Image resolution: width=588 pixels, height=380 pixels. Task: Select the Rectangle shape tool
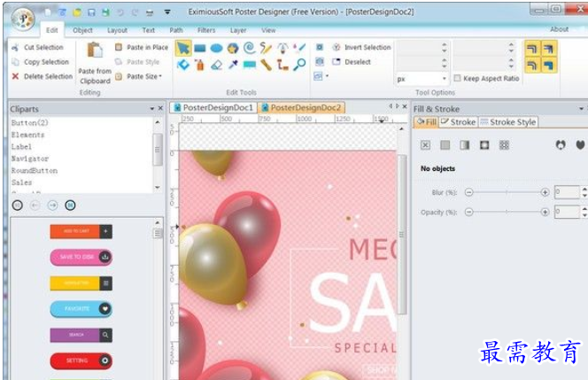point(199,48)
